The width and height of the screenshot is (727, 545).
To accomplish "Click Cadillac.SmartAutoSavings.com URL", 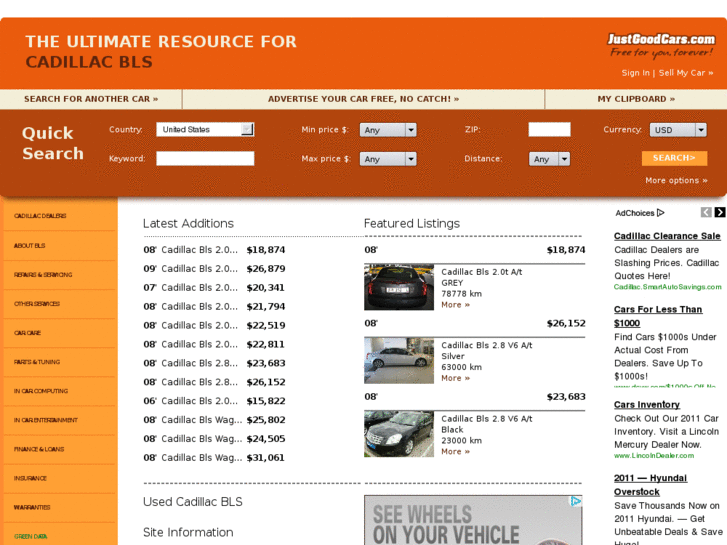I will pyautogui.click(x=668, y=287).
